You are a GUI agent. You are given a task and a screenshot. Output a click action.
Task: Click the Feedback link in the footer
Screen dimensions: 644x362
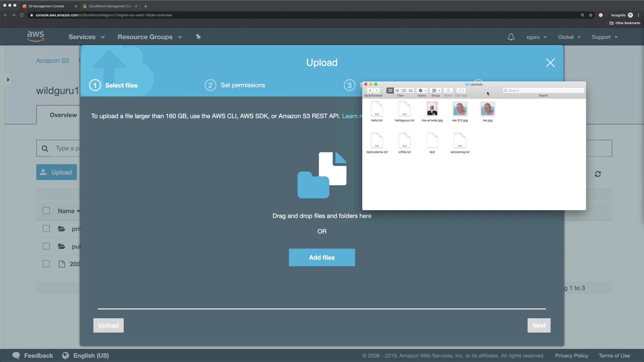(33, 355)
